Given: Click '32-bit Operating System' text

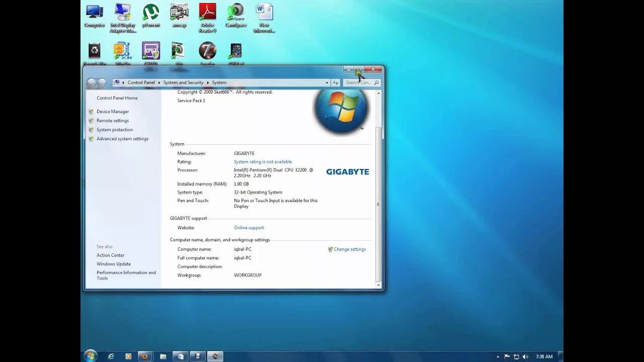Looking at the screenshot, I should pos(258,193).
